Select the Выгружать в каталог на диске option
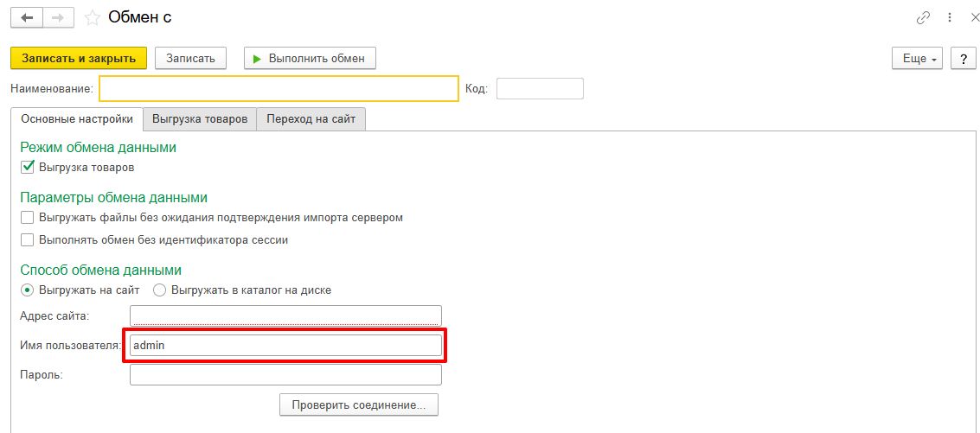Image resolution: width=980 pixels, height=433 pixels. tap(159, 290)
